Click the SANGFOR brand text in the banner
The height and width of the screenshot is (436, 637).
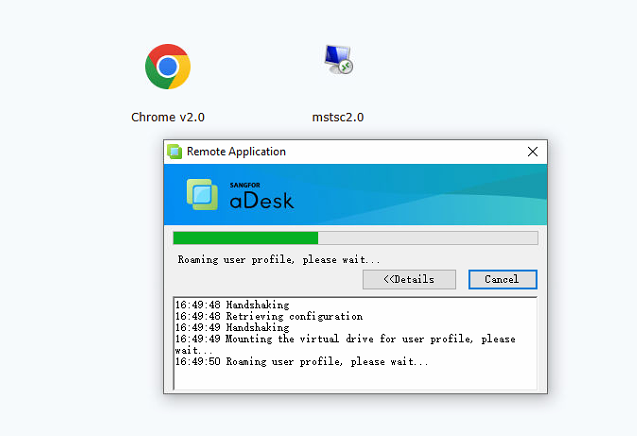(245, 185)
